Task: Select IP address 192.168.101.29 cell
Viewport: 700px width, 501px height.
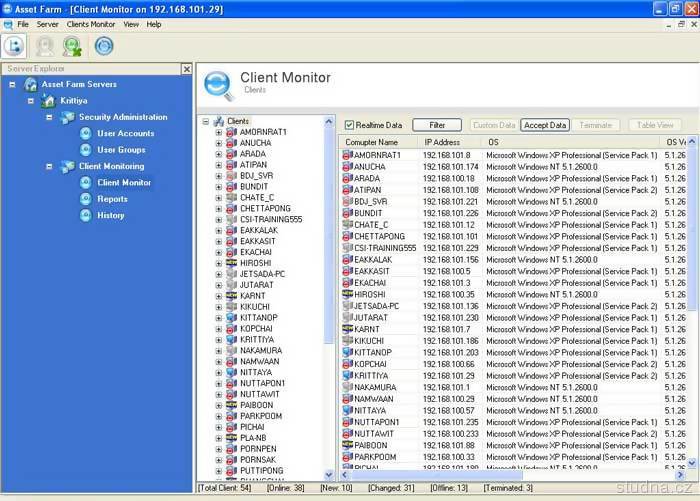Action: [449, 376]
